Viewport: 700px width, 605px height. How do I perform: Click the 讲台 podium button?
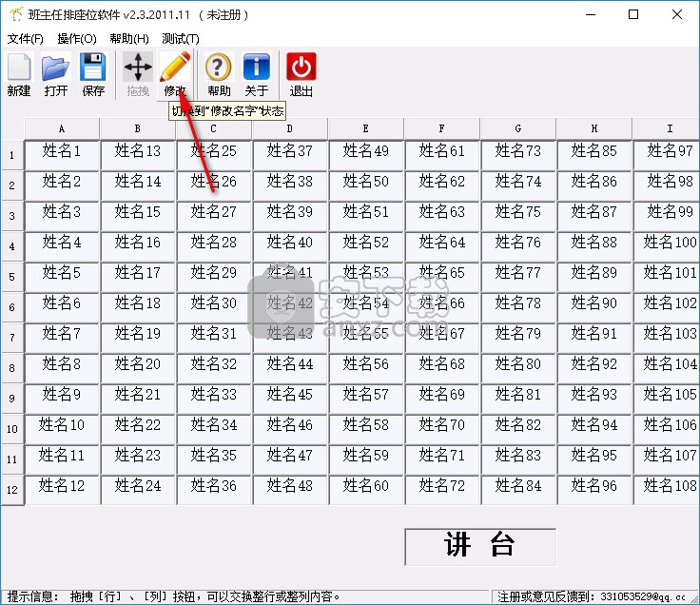[480, 547]
